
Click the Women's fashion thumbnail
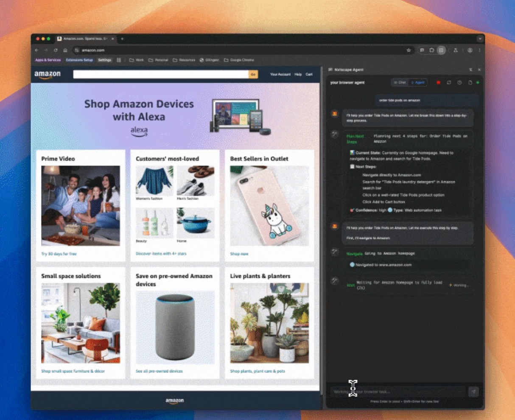click(x=154, y=181)
